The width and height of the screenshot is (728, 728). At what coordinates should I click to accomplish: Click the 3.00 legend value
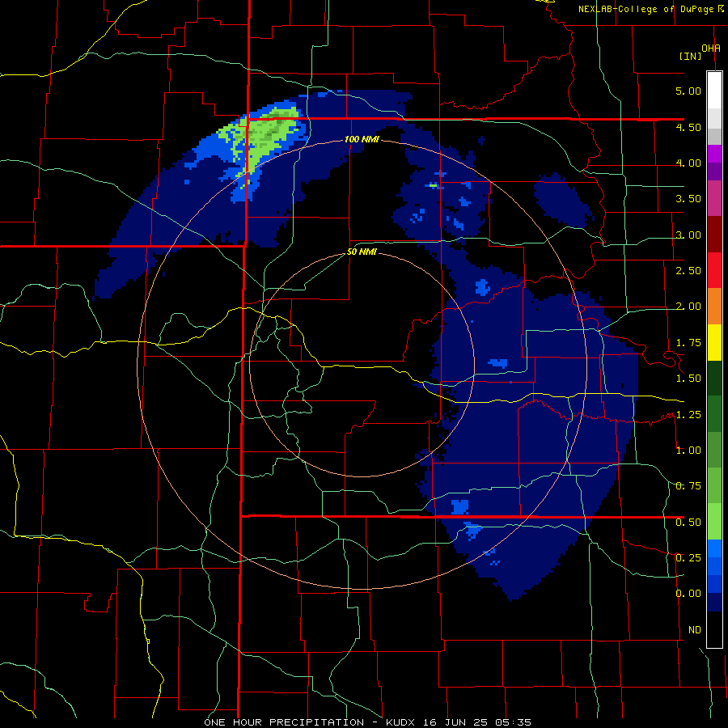click(x=688, y=235)
